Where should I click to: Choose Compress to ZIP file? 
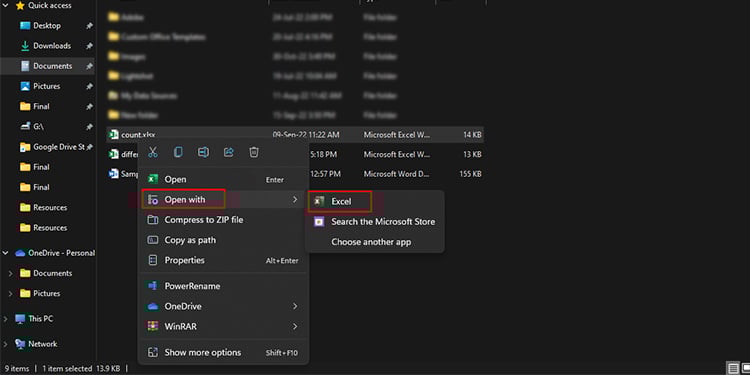(223, 220)
